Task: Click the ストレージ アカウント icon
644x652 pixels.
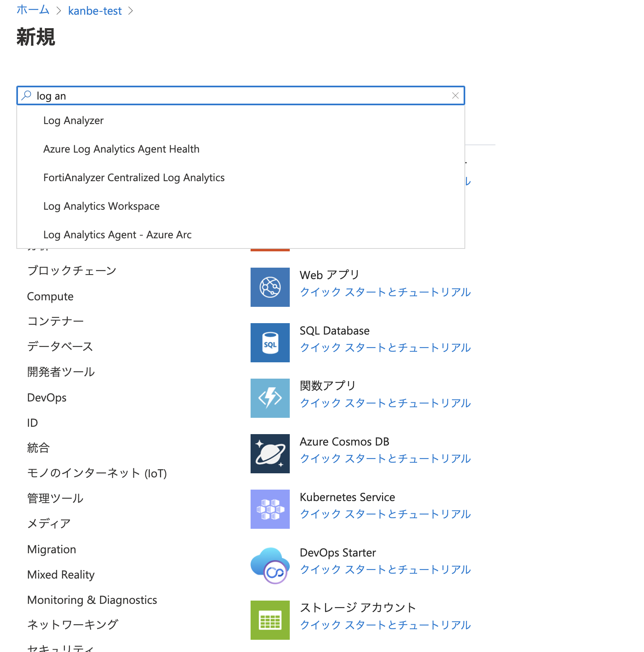Action: [270, 620]
